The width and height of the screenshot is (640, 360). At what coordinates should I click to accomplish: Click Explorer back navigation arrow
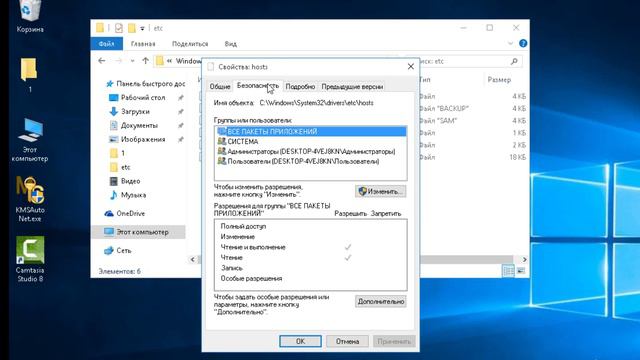(102, 61)
